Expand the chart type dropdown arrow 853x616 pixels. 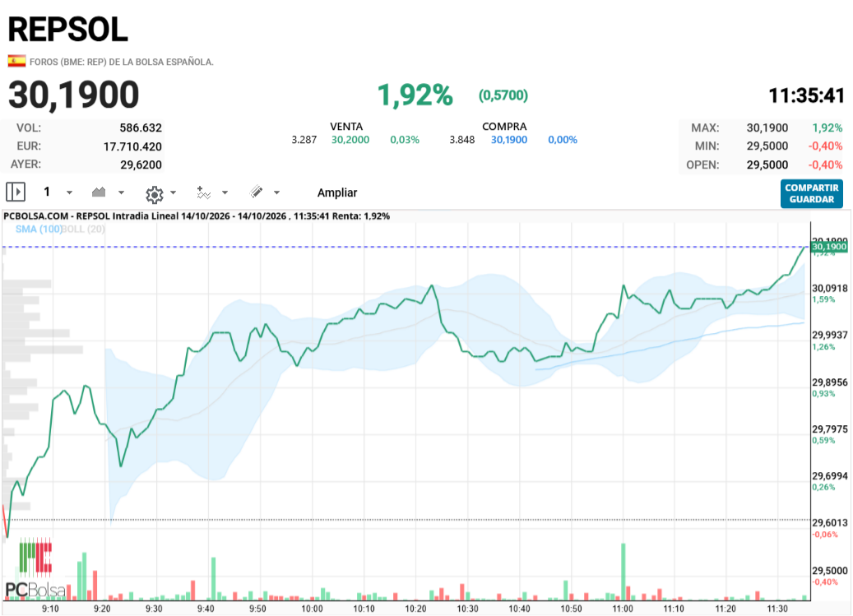[121, 192]
